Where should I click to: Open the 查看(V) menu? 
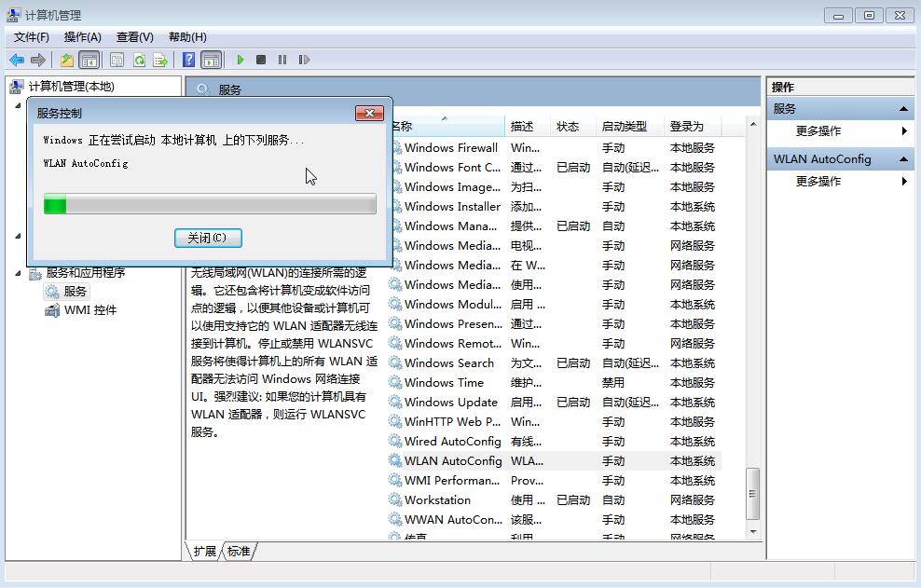(134, 36)
